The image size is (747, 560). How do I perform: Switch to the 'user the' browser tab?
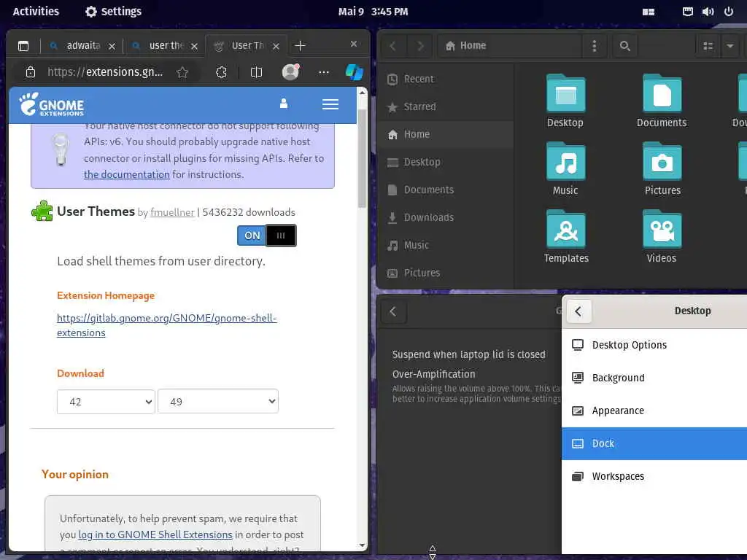click(164, 46)
